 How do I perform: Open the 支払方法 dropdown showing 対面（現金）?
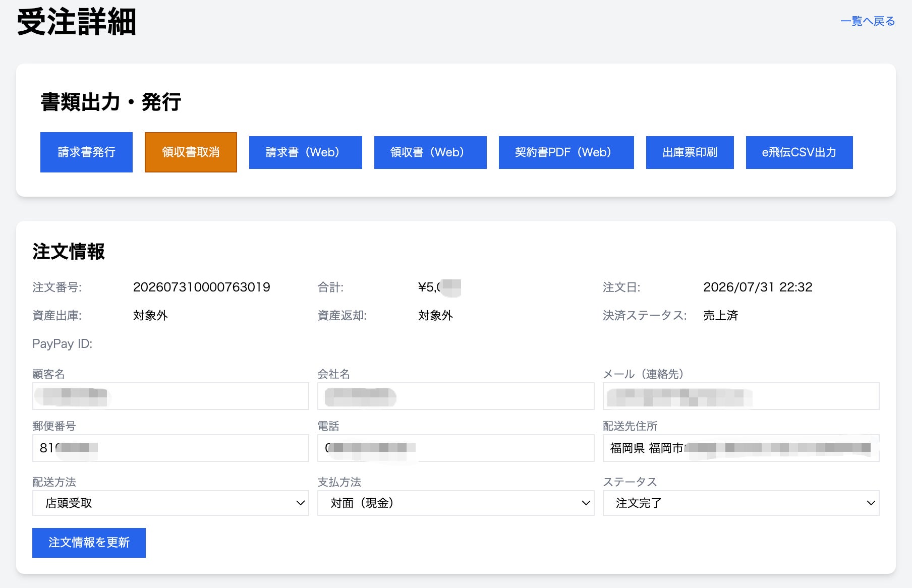(x=456, y=503)
